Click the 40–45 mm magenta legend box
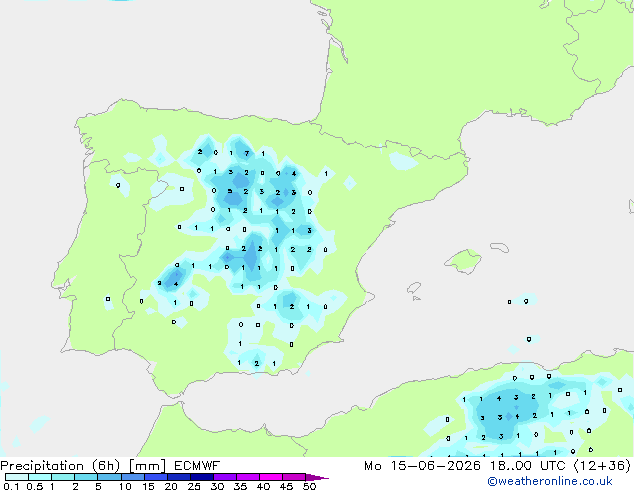This screenshot has width=634, height=490. click(271, 477)
